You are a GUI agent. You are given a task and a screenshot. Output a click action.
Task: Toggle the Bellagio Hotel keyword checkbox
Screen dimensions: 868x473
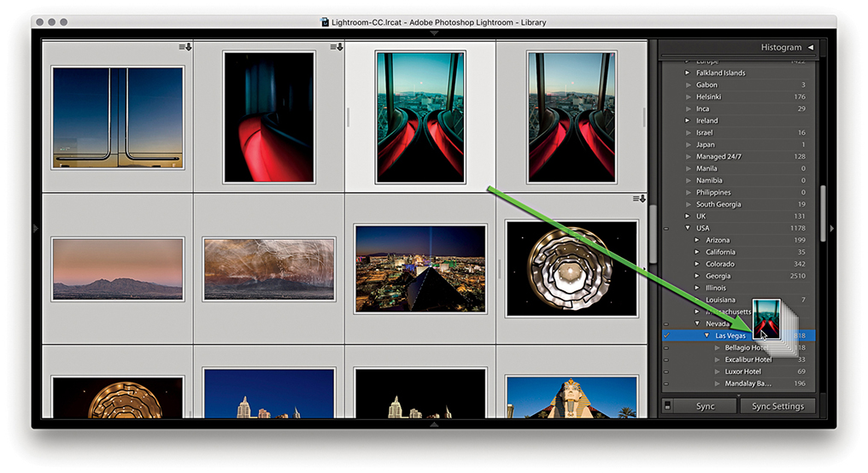666,348
